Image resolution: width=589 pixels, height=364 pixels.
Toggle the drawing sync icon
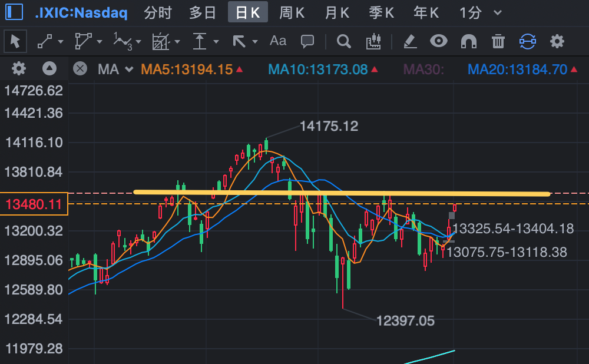[527, 41]
